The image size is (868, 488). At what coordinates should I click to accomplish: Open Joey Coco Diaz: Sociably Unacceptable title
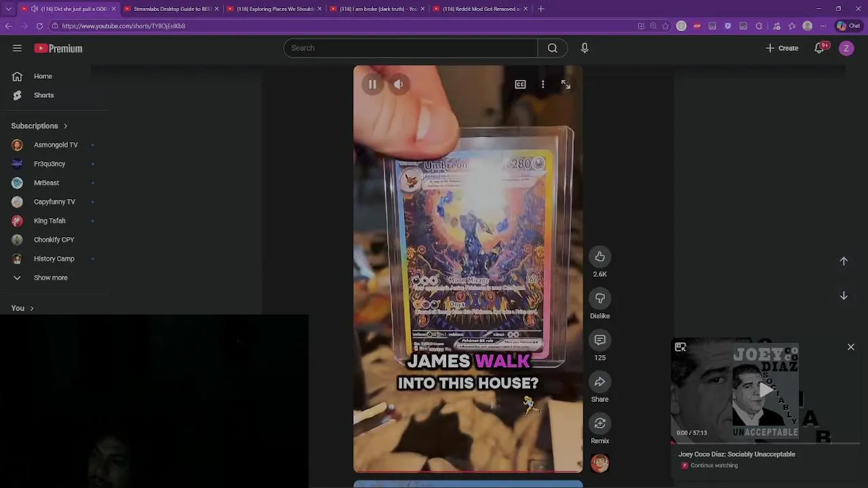[736, 454]
